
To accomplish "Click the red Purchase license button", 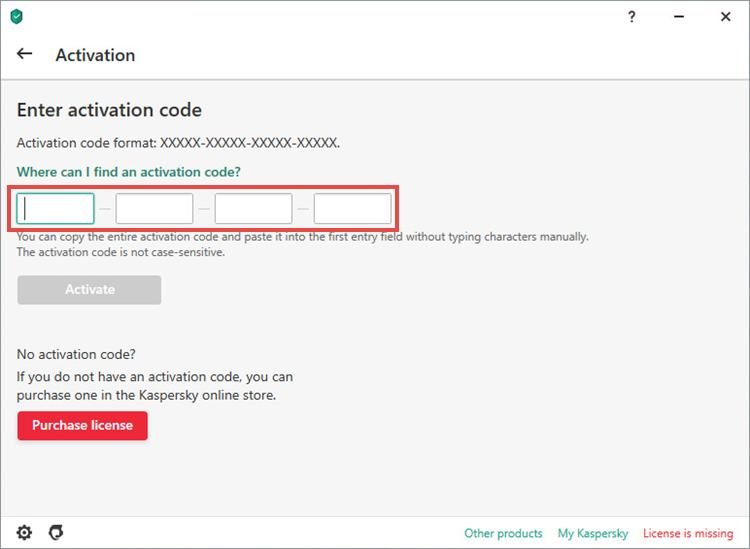I will tap(82, 425).
